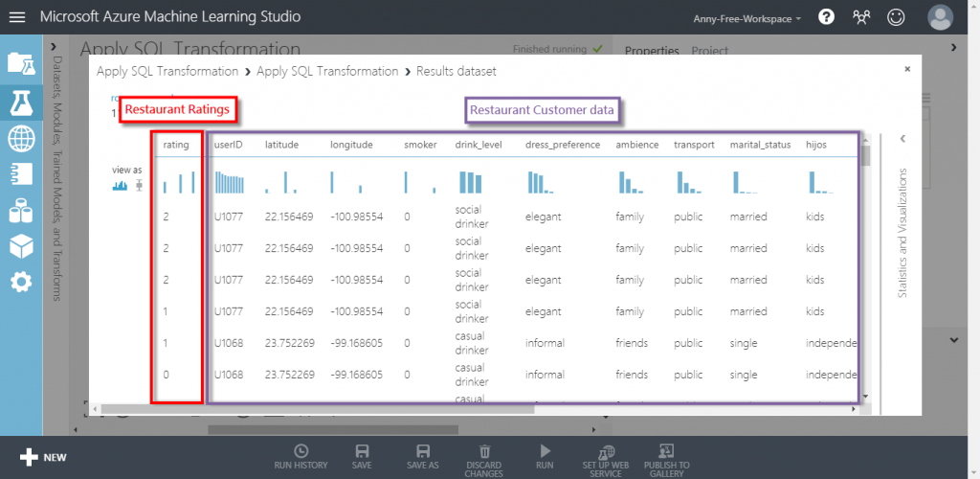Switch view to histogram icon

120,185
